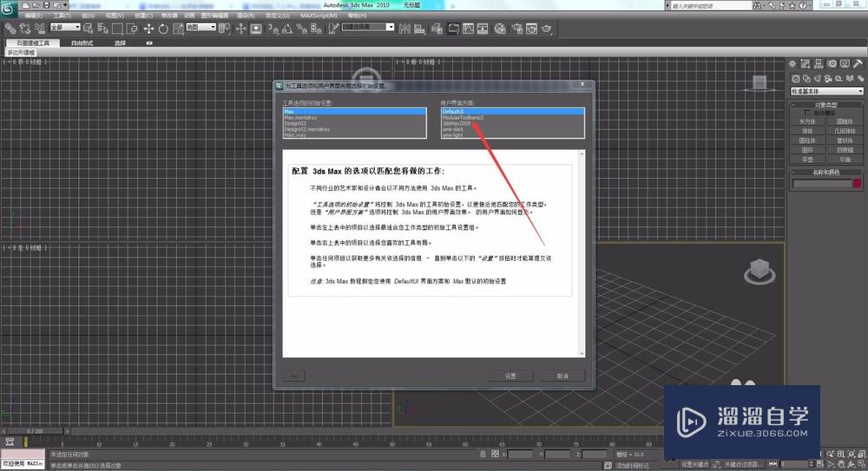868x471 pixels.
Task: Open the Modify command panel tab
Action: pos(806,64)
